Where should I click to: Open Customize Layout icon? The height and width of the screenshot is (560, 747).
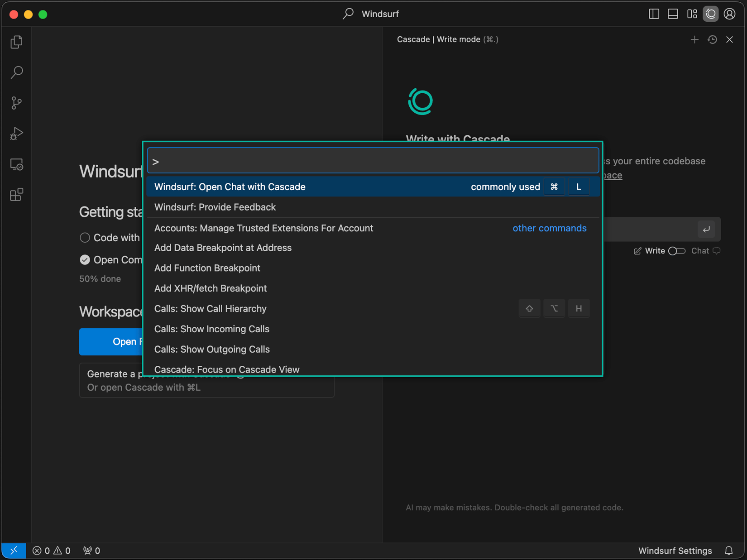(x=692, y=14)
